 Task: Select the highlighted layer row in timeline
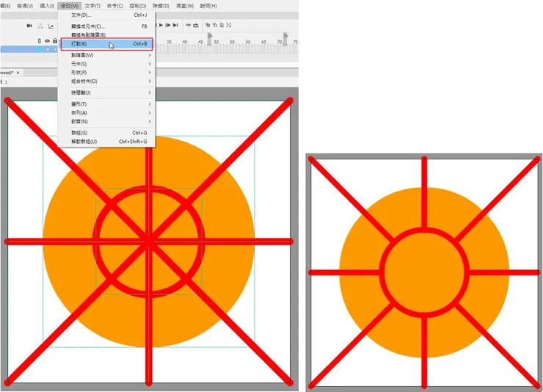point(29,49)
